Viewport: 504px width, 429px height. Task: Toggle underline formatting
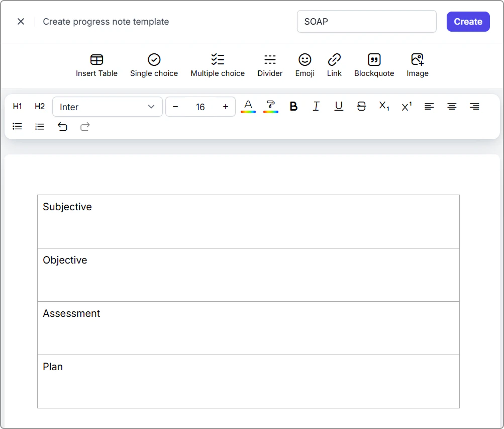[339, 107]
